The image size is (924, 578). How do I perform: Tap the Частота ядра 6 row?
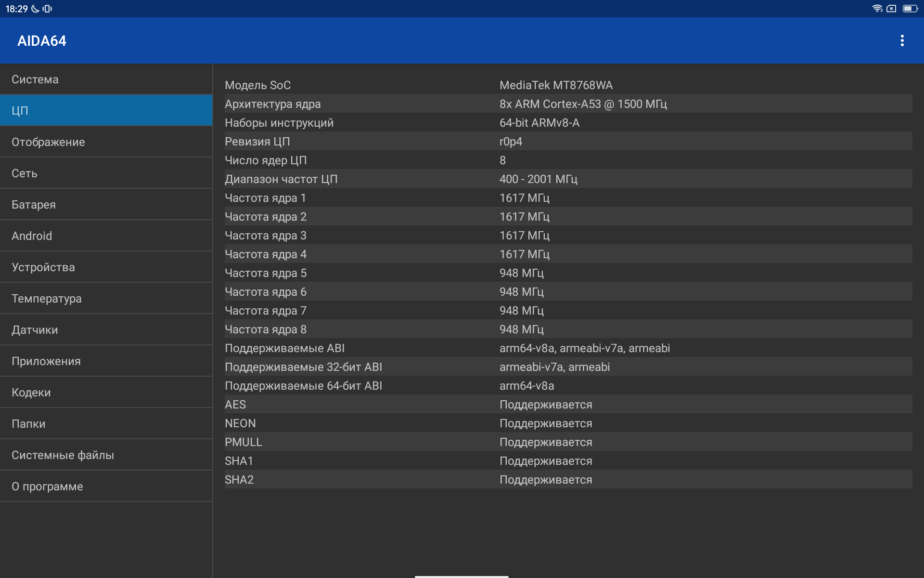point(568,291)
